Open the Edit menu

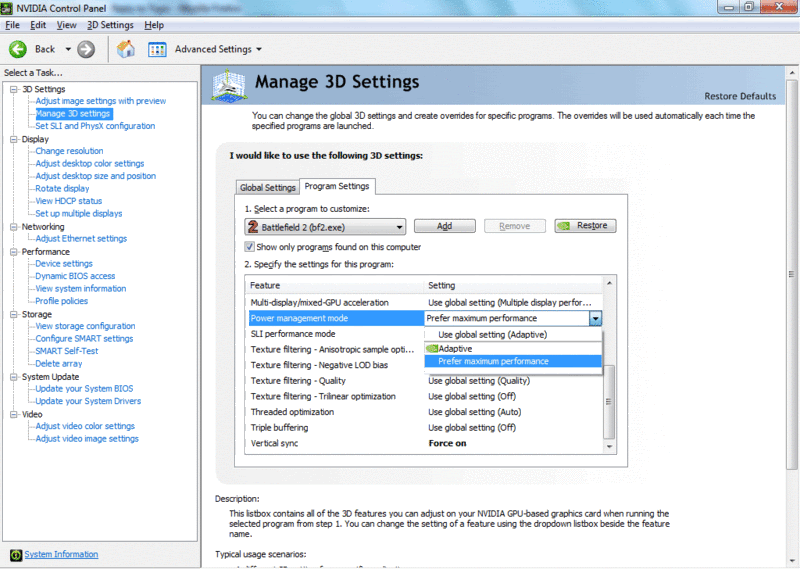38,25
